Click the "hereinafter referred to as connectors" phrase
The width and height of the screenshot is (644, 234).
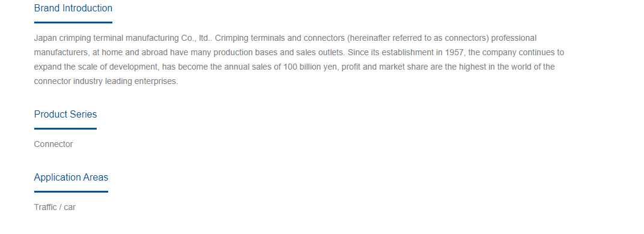point(417,38)
